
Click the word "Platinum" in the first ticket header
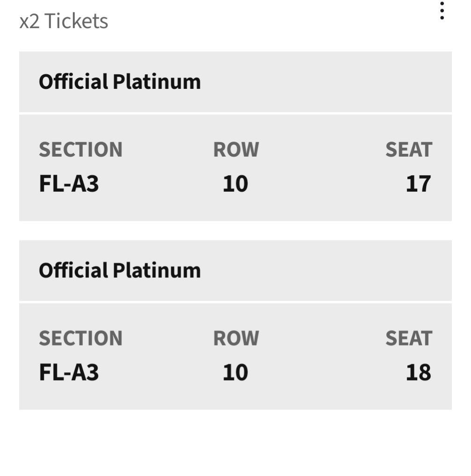[x=157, y=82]
